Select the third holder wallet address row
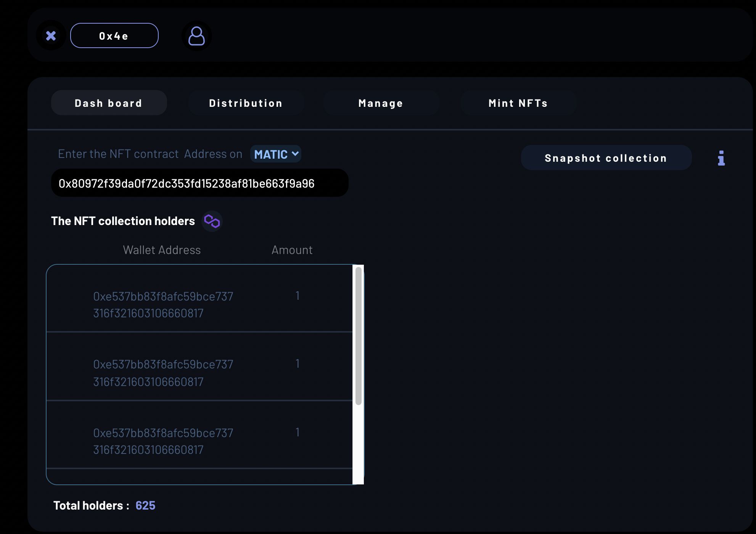This screenshot has height=534, width=756. click(x=199, y=434)
